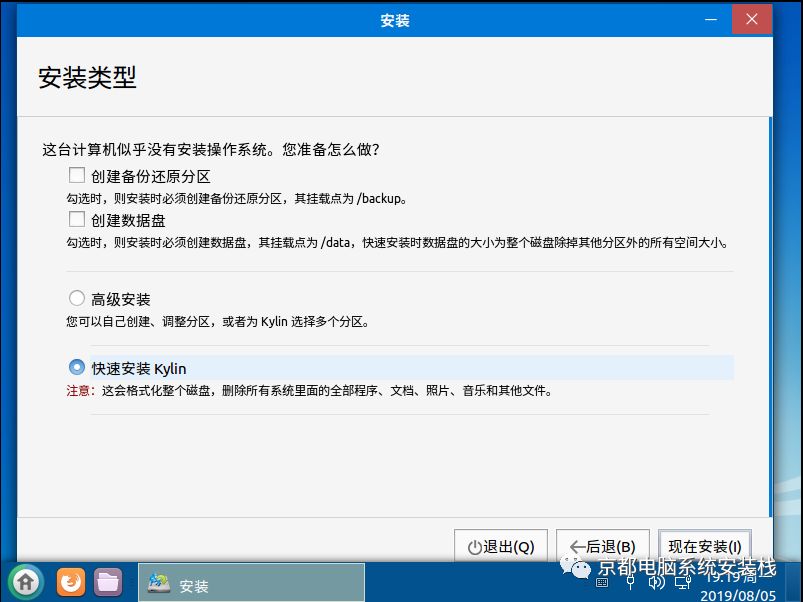Open the USB device tray icon
Viewport: 803px width, 602px height.
tap(630, 583)
